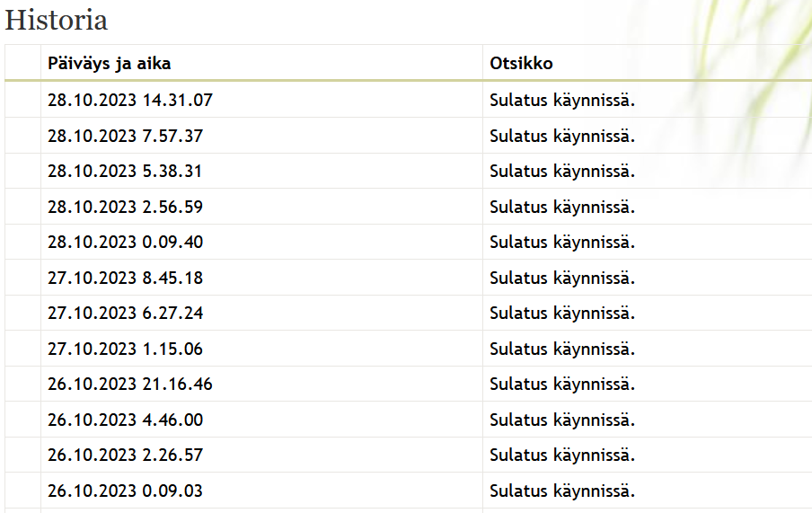Click 'Sulatus käynnissä.' on the 21.16.46 row
Screen dimensions: 812x513
[562, 384]
